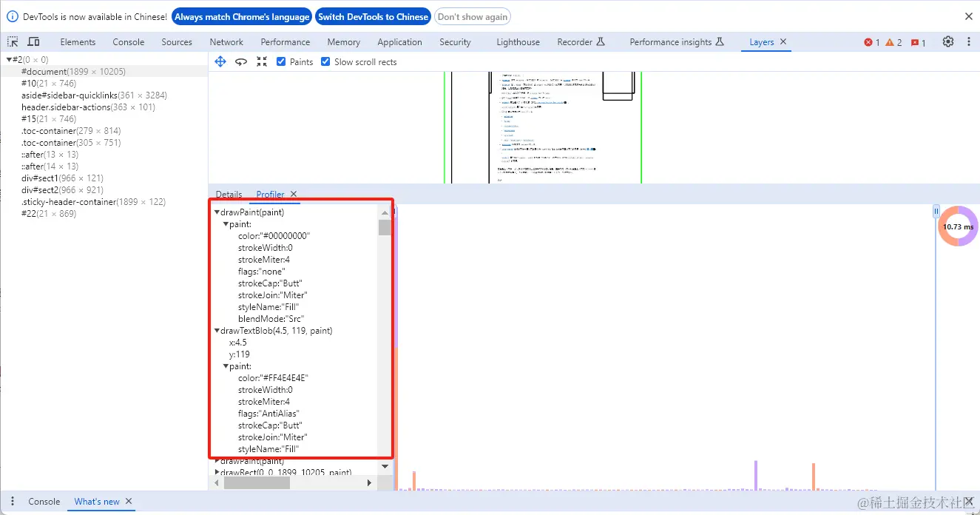The height and width of the screenshot is (515, 980).
Task: Toggle the device toolbar icon
Action: [x=33, y=42]
